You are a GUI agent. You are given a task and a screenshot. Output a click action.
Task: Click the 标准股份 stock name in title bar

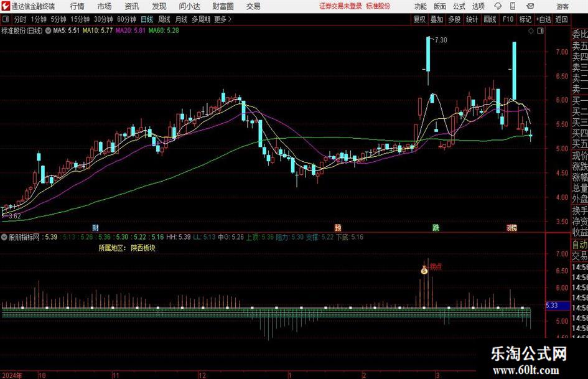(x=378, y=6)
